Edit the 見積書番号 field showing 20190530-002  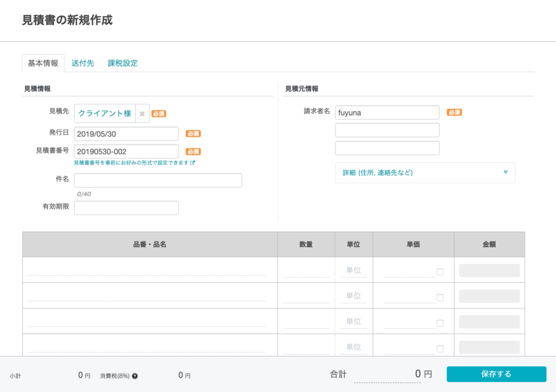126,151
